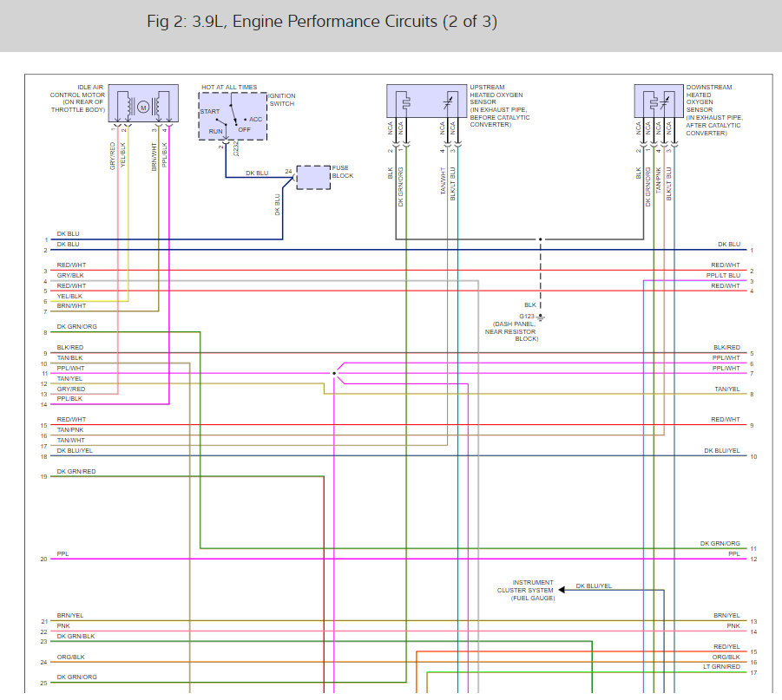Click the DK BLU/YEL label near fuel gauge
Screen dimensions: 782x700
tap(594, 586)
